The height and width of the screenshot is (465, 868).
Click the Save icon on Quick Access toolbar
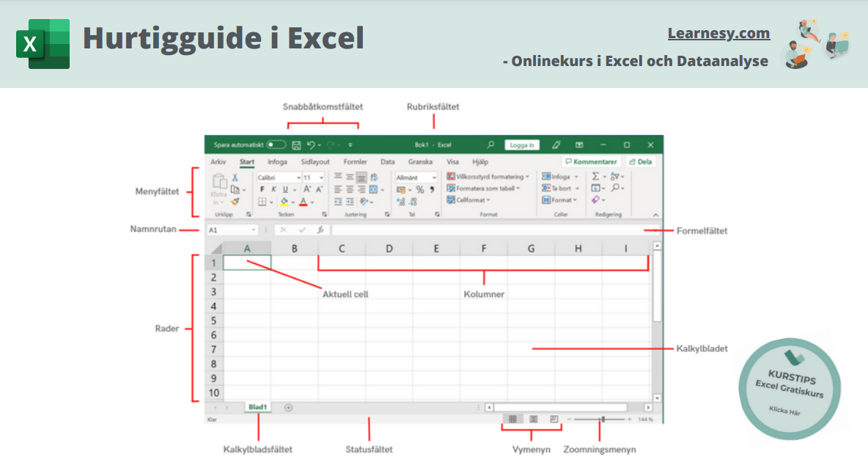click(x=297, y=145)
